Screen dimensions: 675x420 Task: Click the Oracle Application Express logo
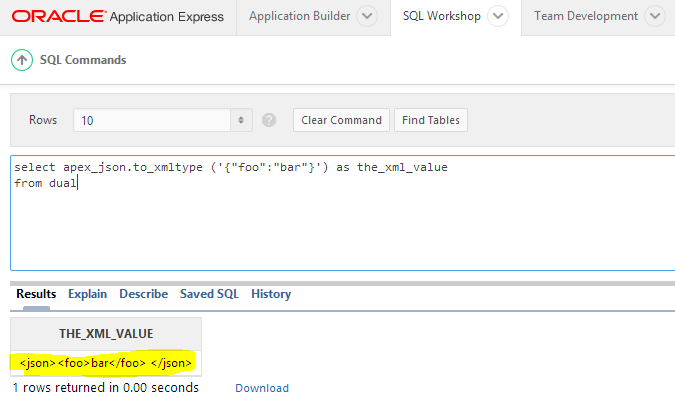tap(119, 16)
